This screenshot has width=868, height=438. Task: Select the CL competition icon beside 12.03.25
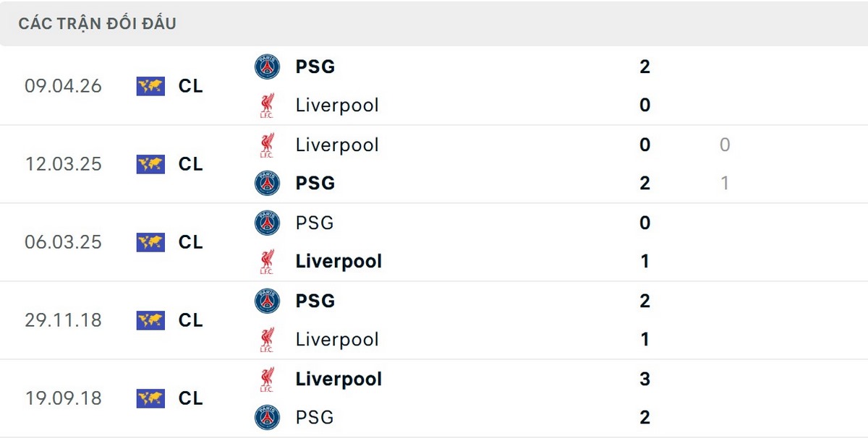(150, 164)
